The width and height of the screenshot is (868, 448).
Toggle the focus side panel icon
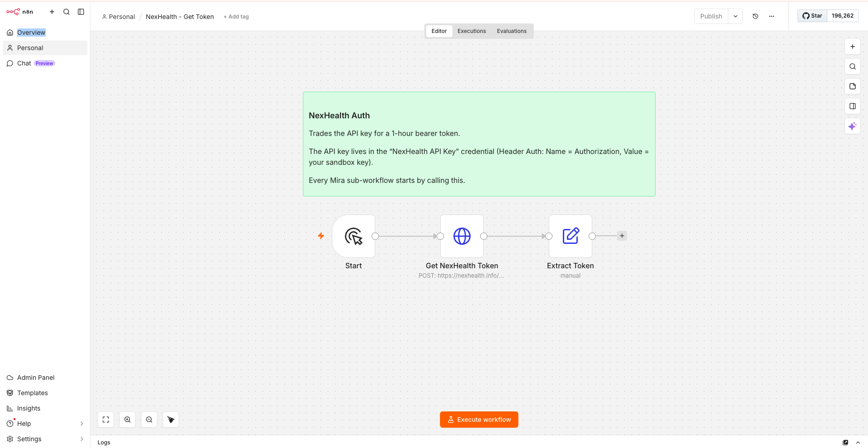tap(853, 106)
